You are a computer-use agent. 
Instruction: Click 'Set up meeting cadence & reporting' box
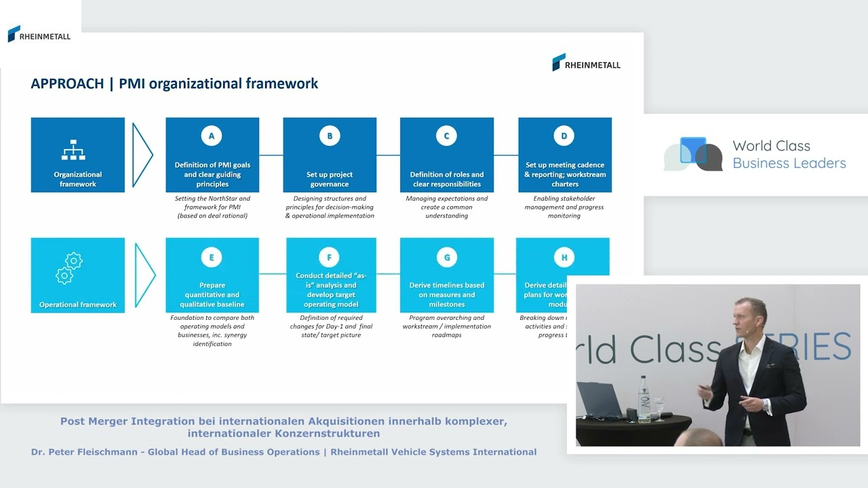click(x=565, y=155)
